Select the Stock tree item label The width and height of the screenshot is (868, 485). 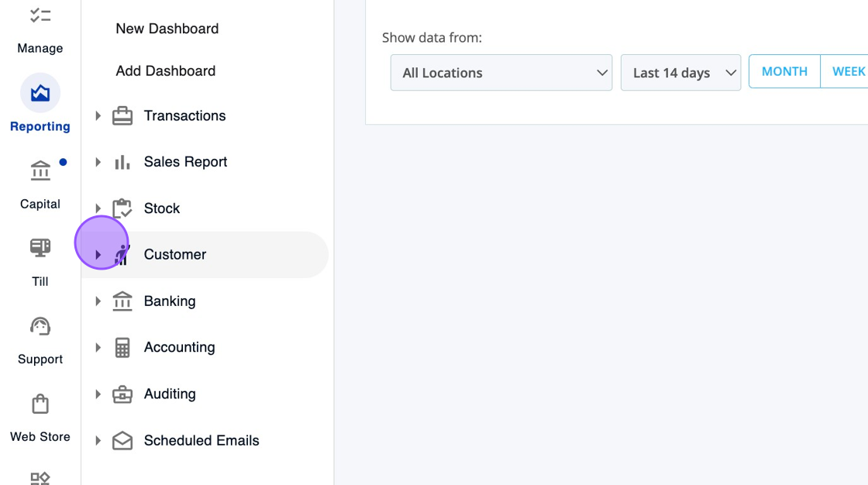[x=162, y=208]
